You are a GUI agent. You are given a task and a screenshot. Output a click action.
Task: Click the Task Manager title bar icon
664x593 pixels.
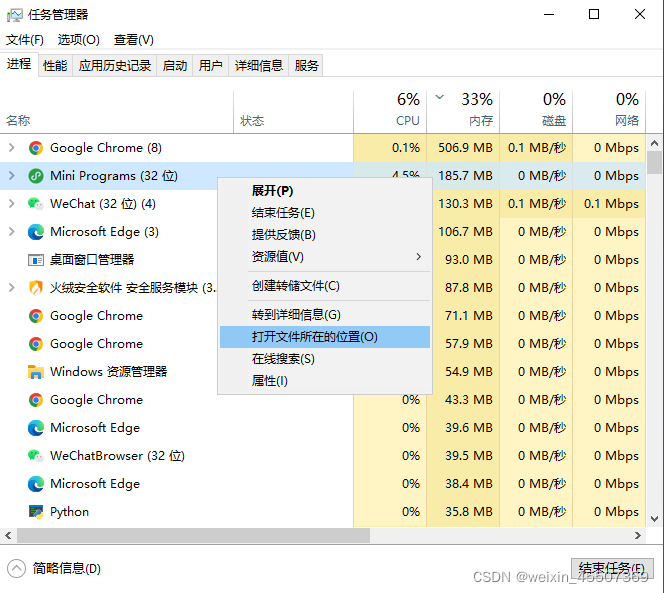coord(15,15)
